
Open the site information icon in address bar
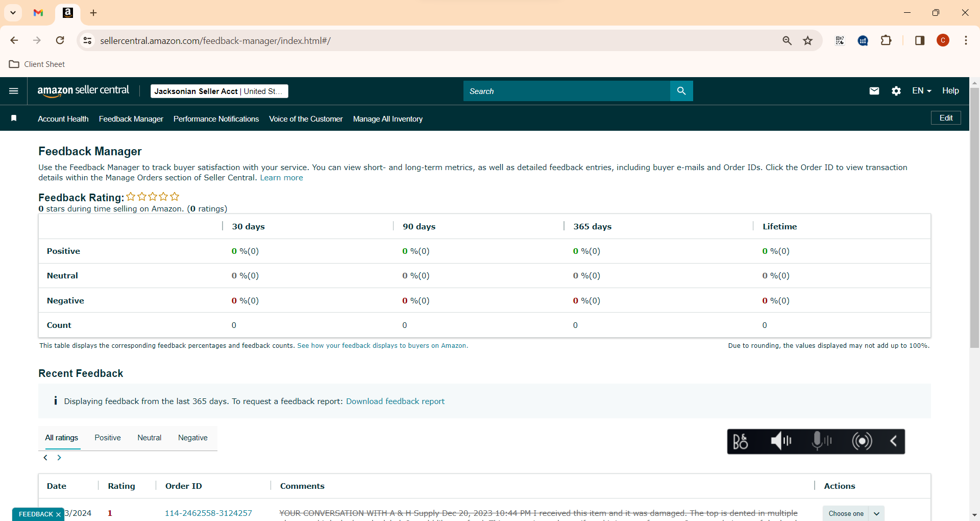(x=88, y=40)
